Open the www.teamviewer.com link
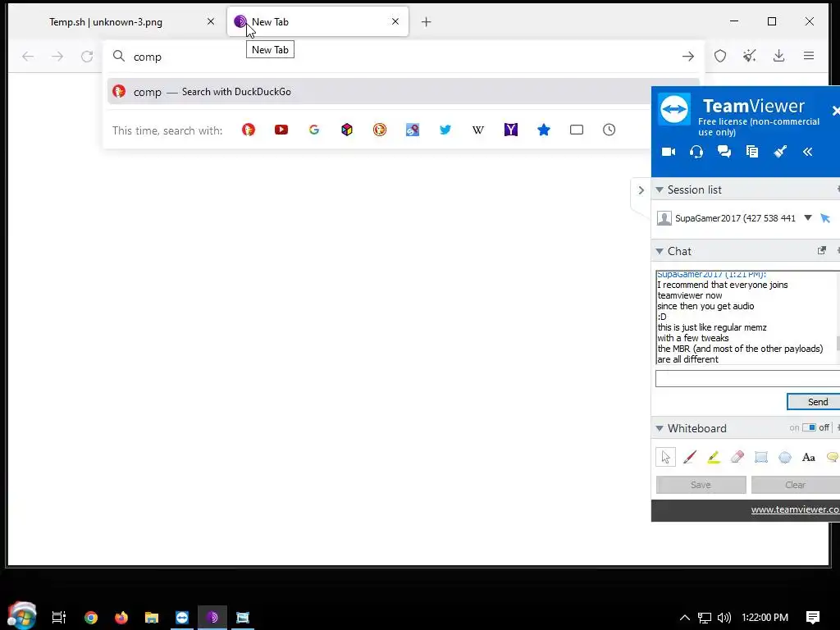The image size is (840, 630). click(795, 509)
